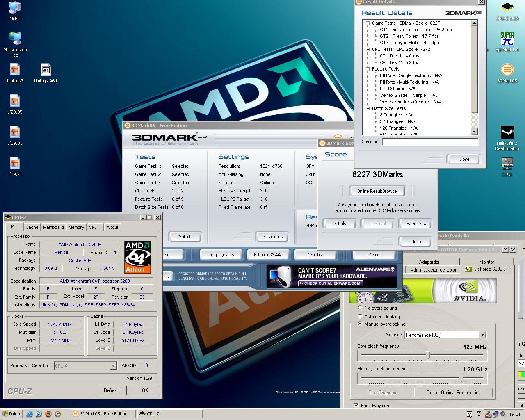This screenshot has height=420, width=525.
Task: Click Result Details scrollbar down arrow
Action: (475, 132)
